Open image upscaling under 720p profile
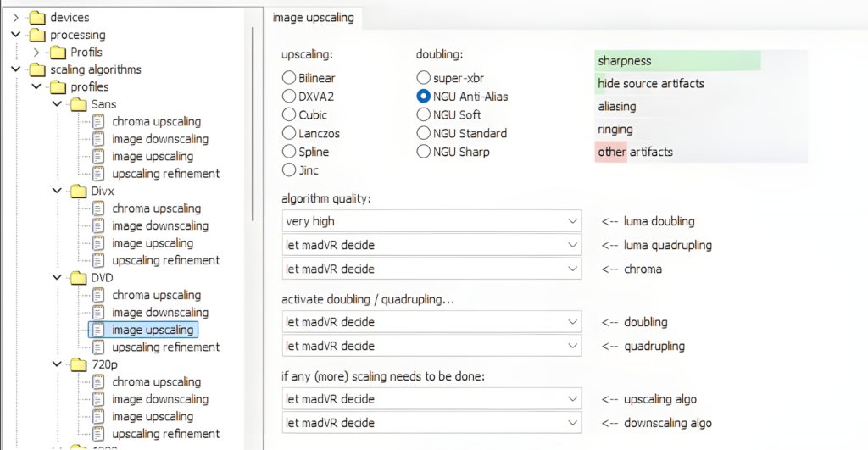 coord(153,416)
